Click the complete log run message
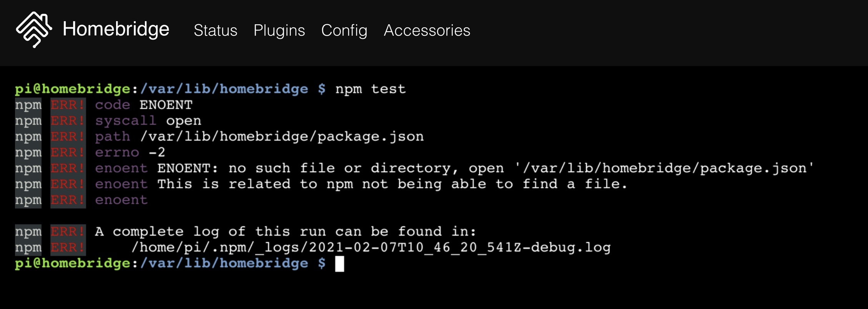The width and height of the screenshot is (868, 309). pos(284,231)
